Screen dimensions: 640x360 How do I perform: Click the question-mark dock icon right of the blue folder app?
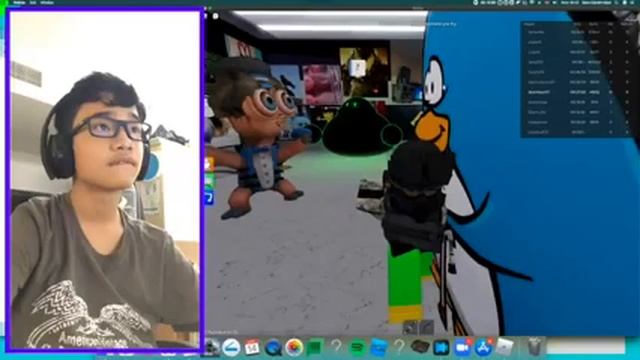(x=399, y=347)
